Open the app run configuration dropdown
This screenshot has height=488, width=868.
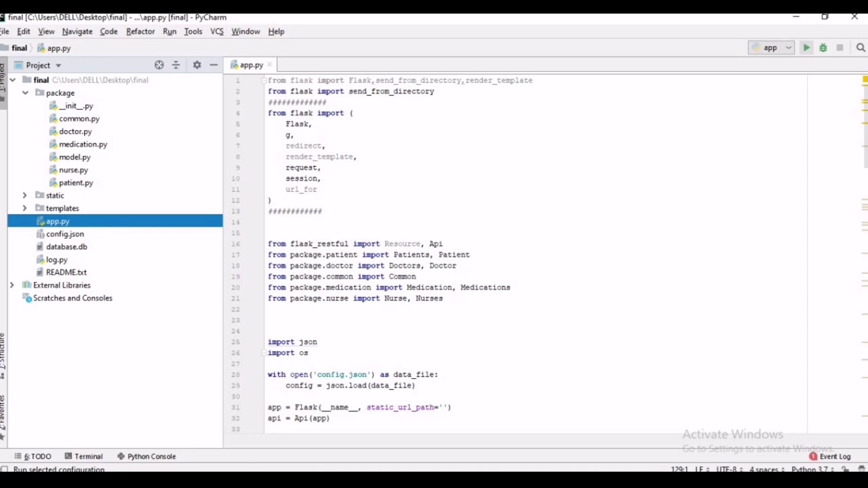click(x=771, y=47)
